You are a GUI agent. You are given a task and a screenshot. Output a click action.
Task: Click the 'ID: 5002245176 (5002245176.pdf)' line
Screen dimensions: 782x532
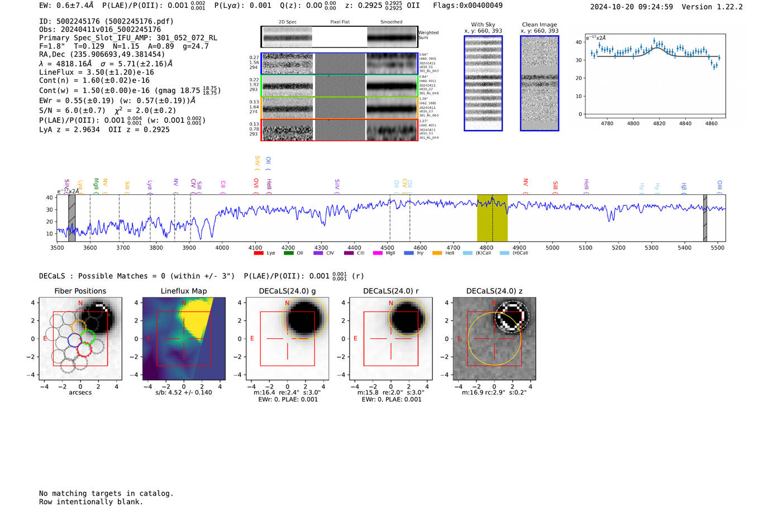tap(106, 21)
